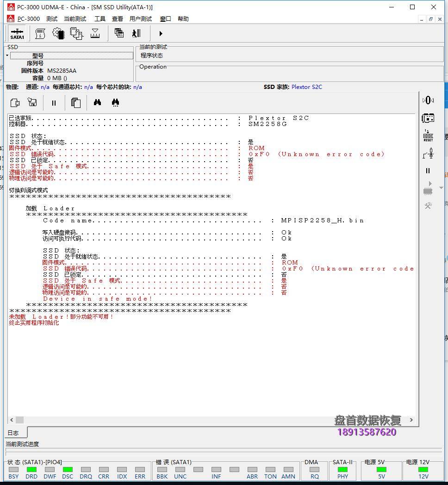Close the inner SM SSD Utility child window

(440, 19)
